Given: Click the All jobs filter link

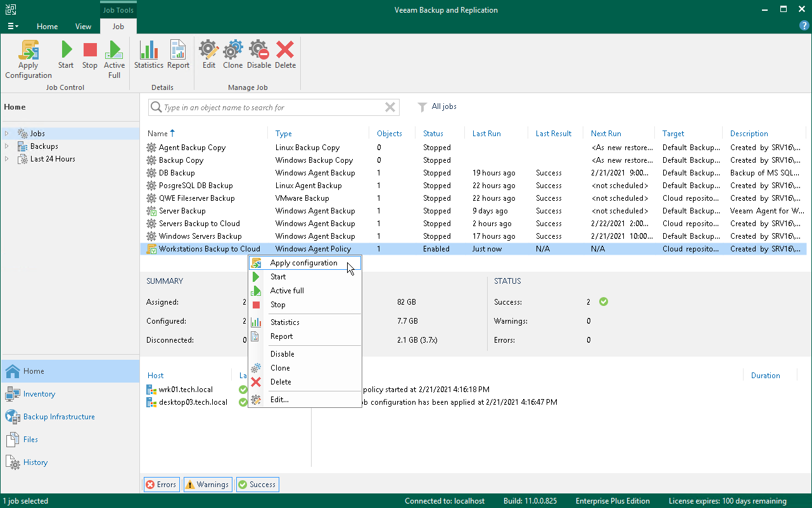Looking at the screenshot, I should tap(444, 107).
